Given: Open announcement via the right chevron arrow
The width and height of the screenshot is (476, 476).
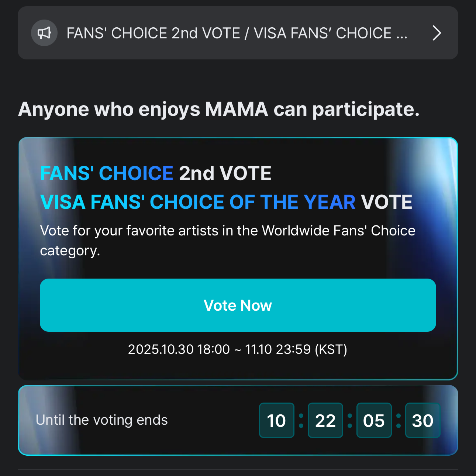Looking at the screenshot, I should pos(437,33).
